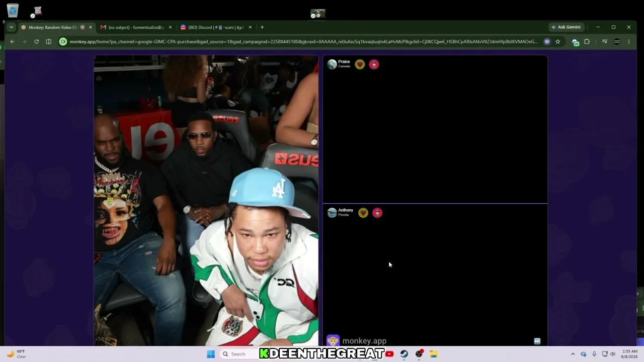Open Steam from the taskbar
This screenshot has height=362, width=644.
click(x=404, y=354)
